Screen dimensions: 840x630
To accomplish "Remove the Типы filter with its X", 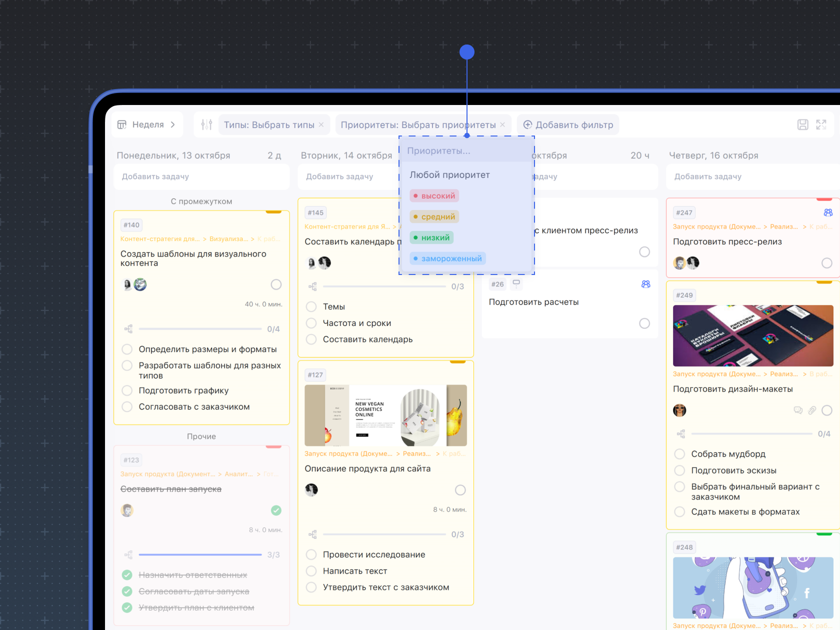I will pos(321,124).
